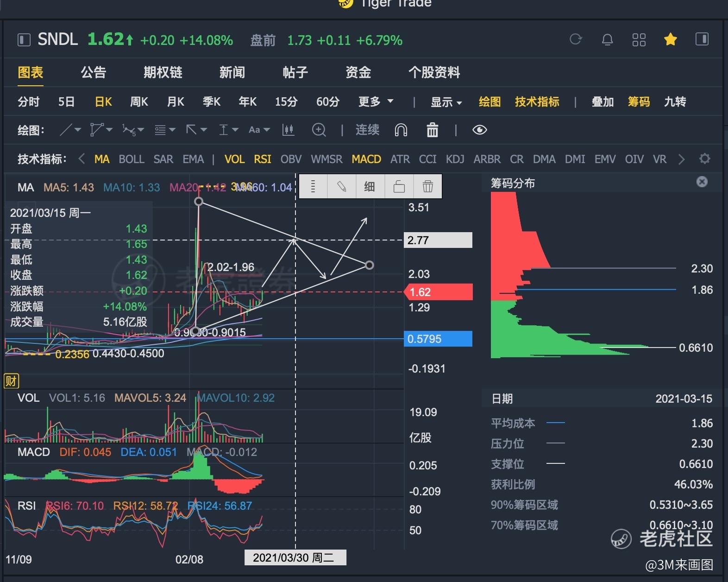Select the candlestick measure tool icon
Screen dimensions: 728x582
(288, 130)
